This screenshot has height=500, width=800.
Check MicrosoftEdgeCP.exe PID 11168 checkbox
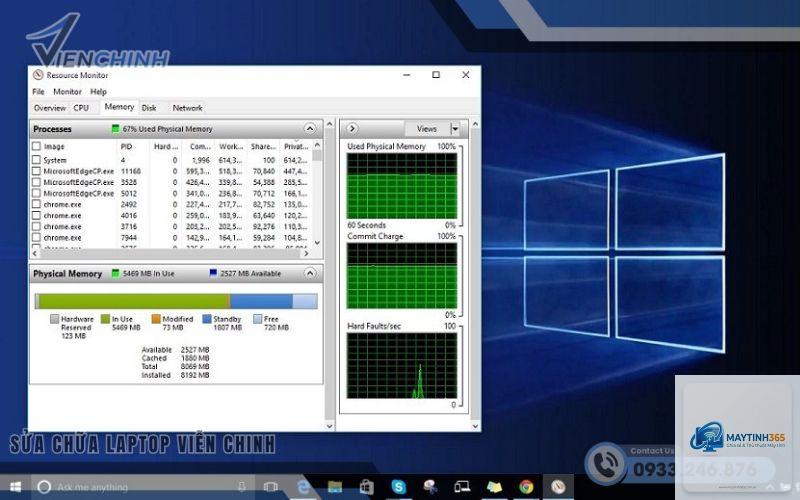[36, 171]
